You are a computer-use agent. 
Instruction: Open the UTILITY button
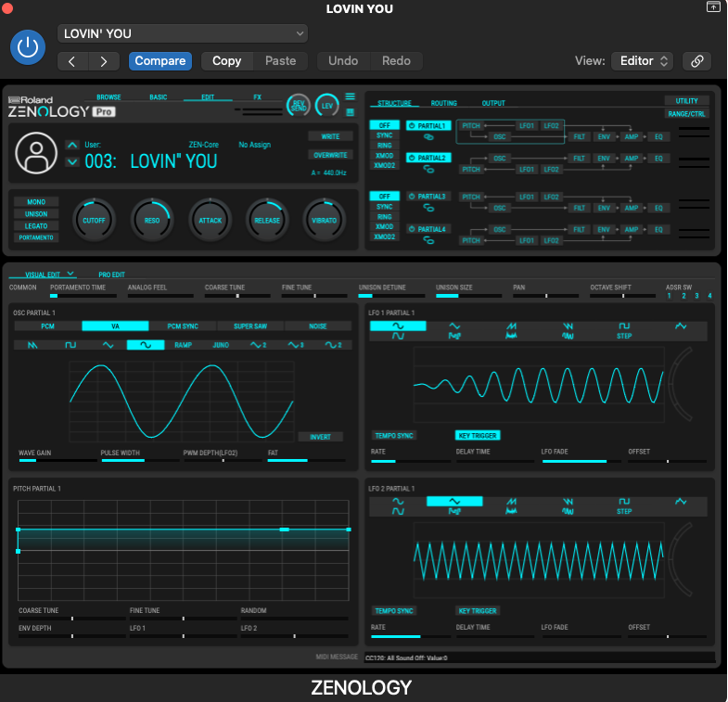(686, 101)
